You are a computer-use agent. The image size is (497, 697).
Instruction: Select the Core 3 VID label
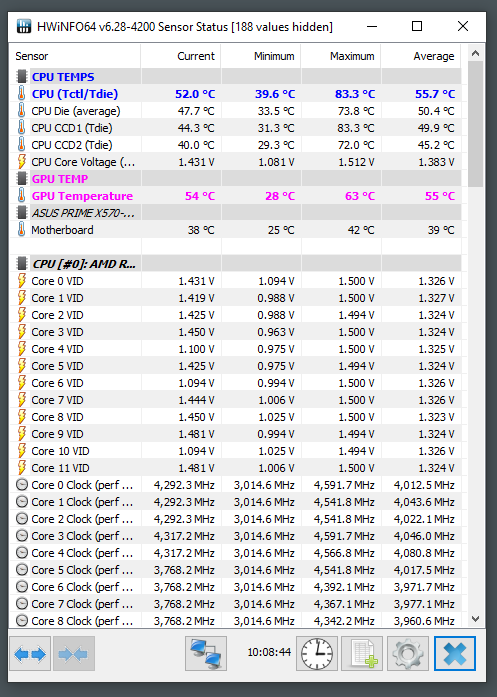[x=57, y=332]
